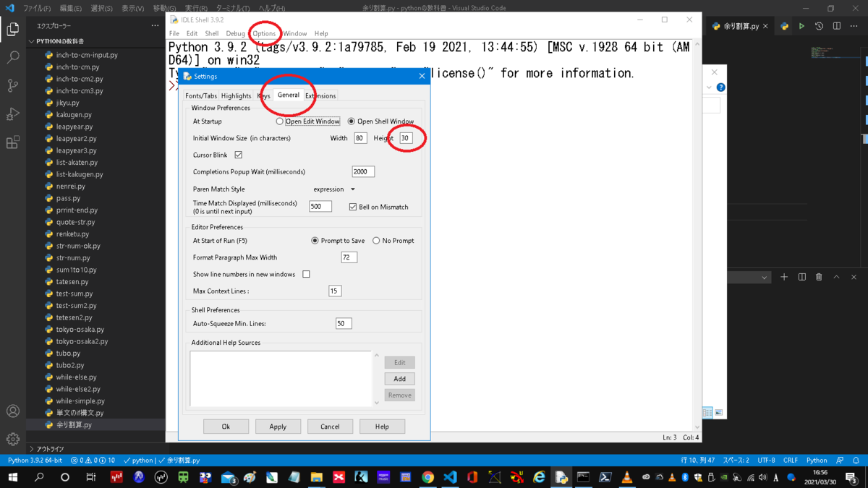Click Add for Additional Help Sources
Screen dimensions: 868x488
click(399, 379)
